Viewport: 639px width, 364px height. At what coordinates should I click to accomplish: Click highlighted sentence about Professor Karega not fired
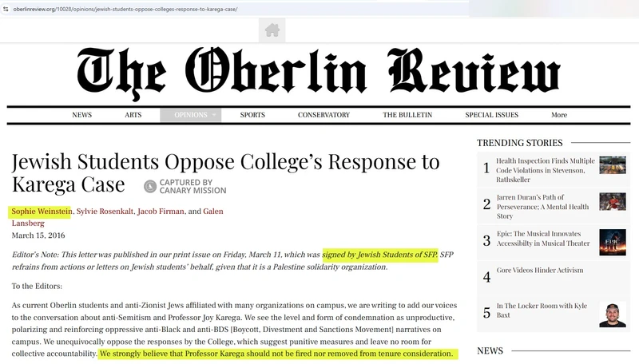(x=276, y=354)
